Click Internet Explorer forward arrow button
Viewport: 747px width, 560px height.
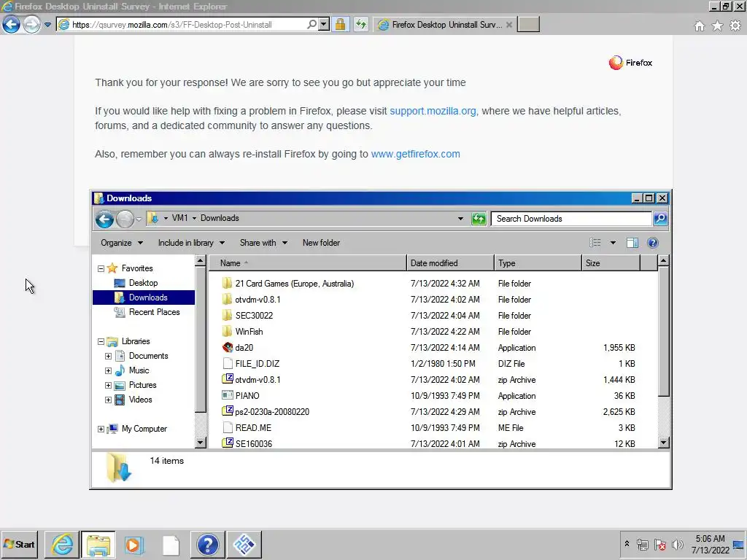(x=32, y=24)
